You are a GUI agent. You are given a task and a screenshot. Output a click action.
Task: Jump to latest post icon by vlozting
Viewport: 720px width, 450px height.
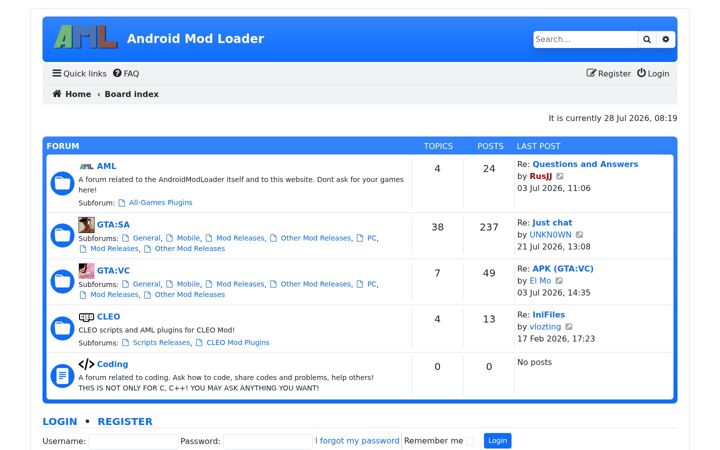(x=568, y=326)
